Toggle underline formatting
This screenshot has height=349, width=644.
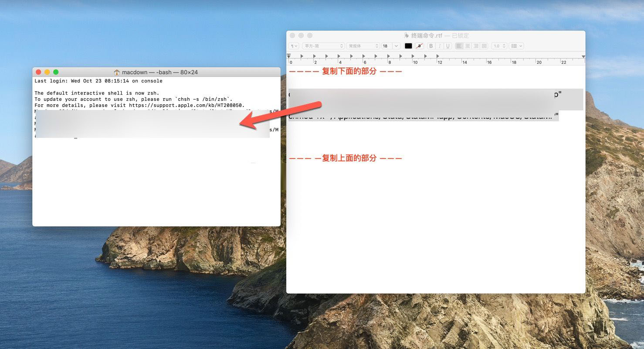(447, 46)
